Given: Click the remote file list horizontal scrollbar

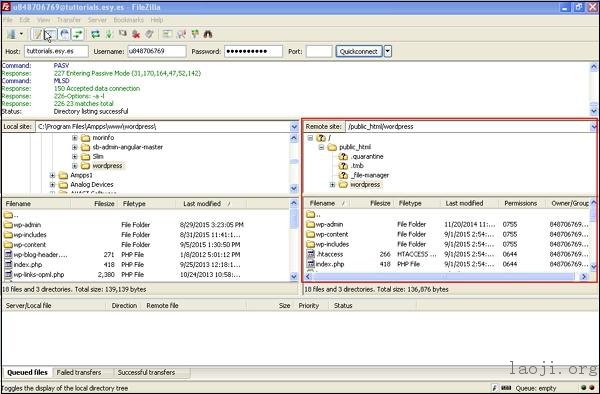Looking at the screenshot, I should (446, 276).
